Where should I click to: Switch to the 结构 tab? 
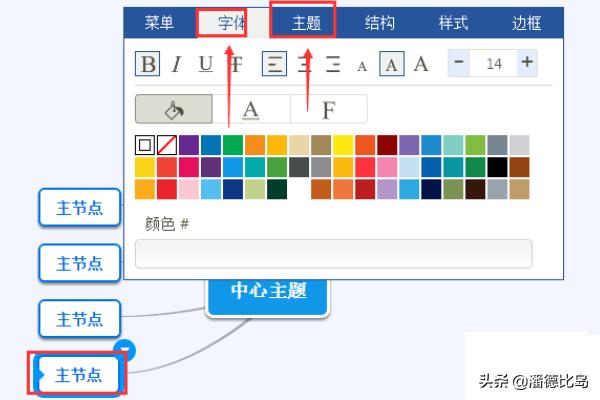tap(379, 23)
